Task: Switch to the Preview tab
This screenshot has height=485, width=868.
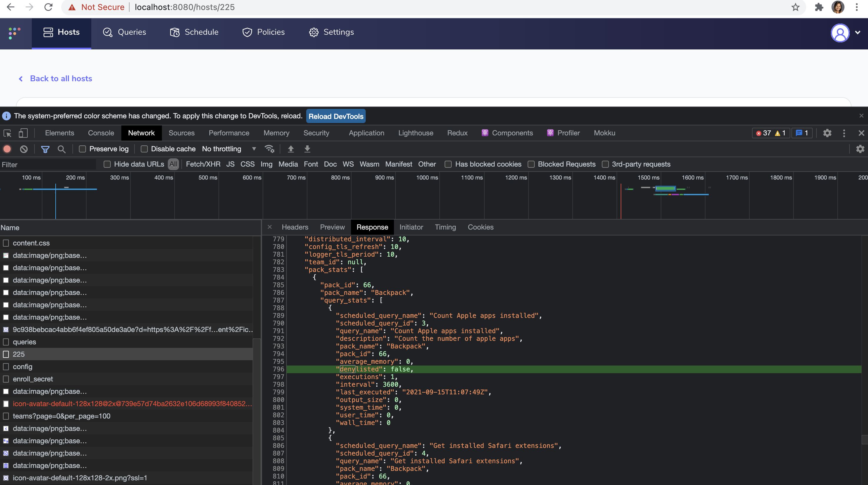Action: point(332,227)
